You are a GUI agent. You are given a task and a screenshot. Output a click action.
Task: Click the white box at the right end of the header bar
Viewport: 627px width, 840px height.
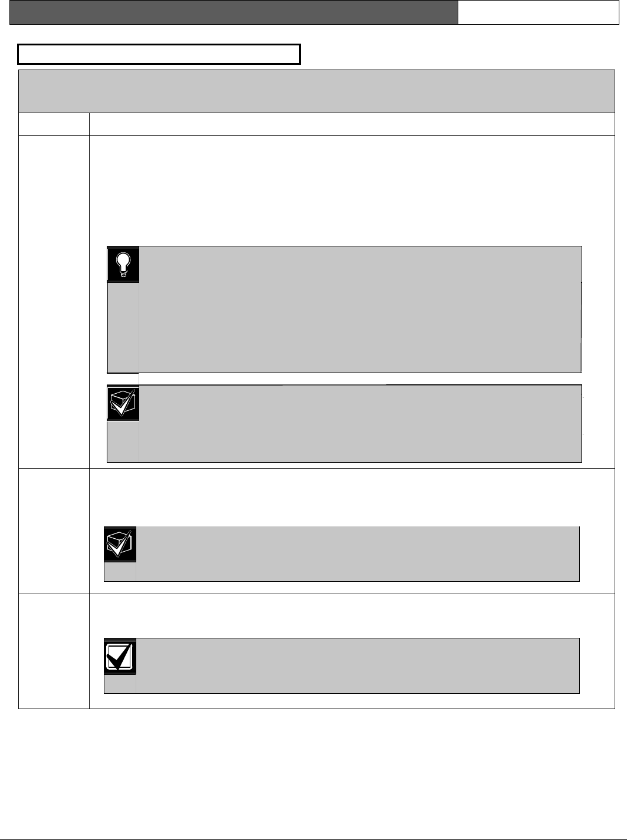(538, 12)
